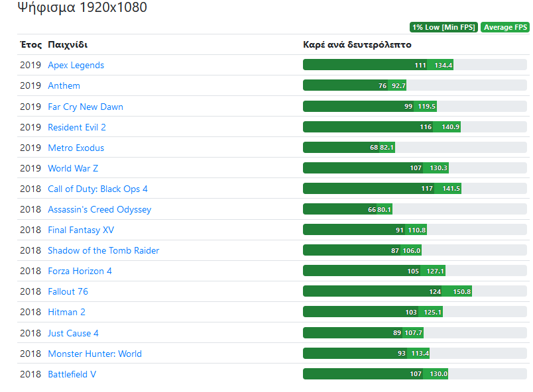Click the Average FPS legend badge

point(505,27)
